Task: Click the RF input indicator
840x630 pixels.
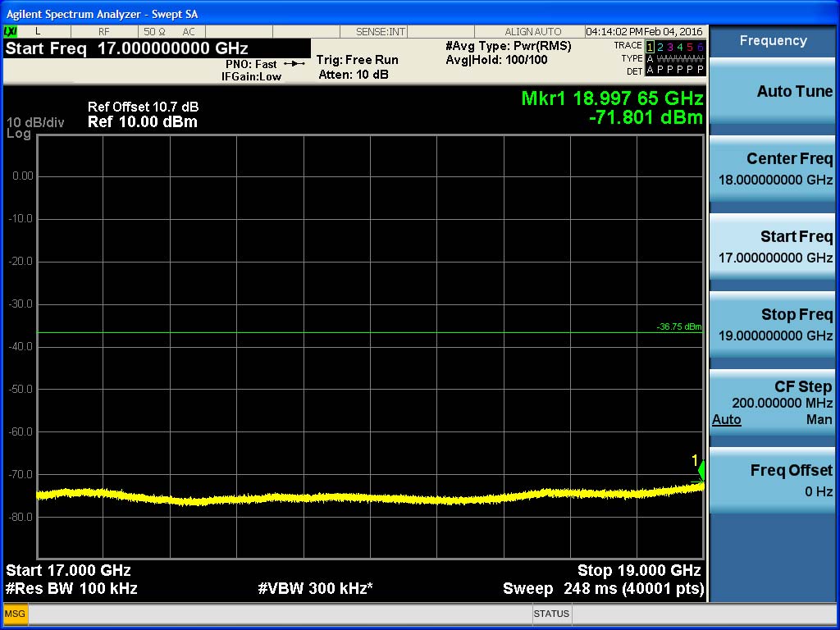Action: 104,32
